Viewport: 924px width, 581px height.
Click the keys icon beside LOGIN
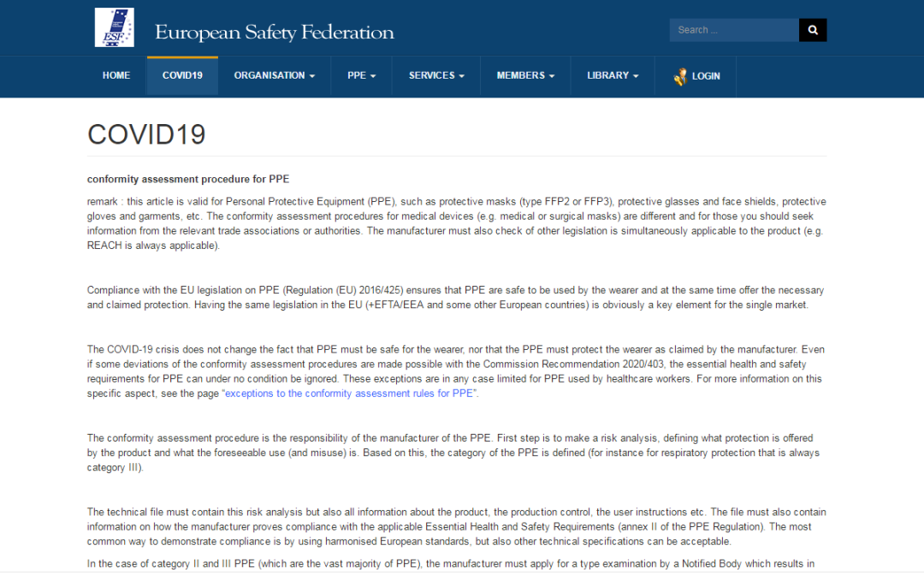pyautogui.click(x=680, y=77)
